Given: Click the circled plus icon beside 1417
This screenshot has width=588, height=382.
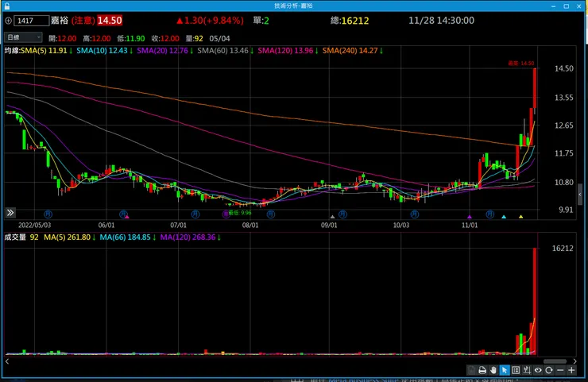Looking at the screenshot, I should coord(8,21).
